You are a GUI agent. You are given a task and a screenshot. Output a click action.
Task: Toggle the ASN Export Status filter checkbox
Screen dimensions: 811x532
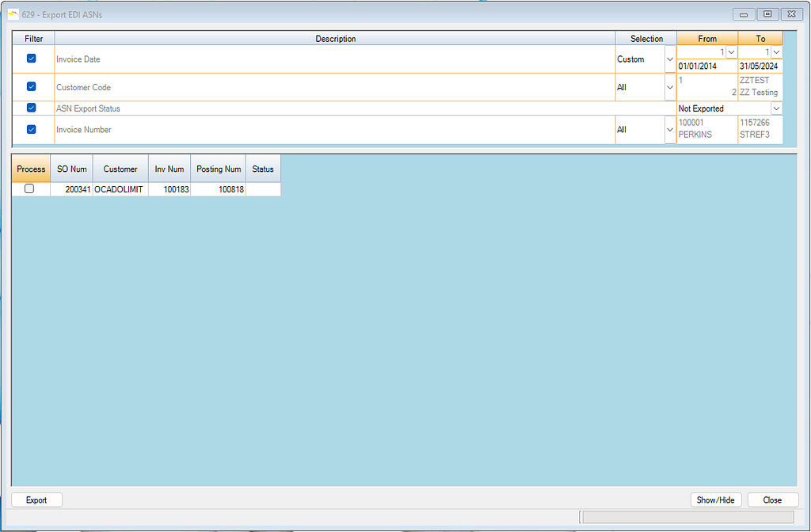tap(32, 108)
